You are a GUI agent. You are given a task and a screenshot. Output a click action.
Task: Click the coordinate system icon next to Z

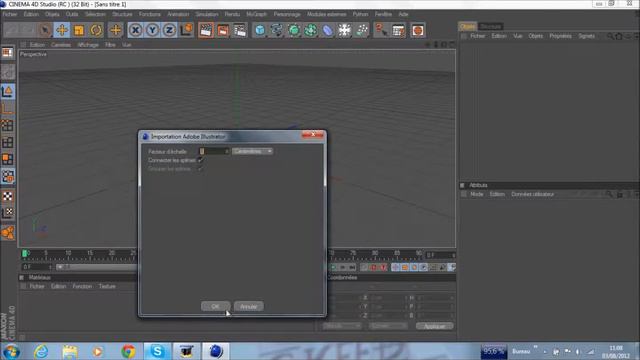(186, 30)
